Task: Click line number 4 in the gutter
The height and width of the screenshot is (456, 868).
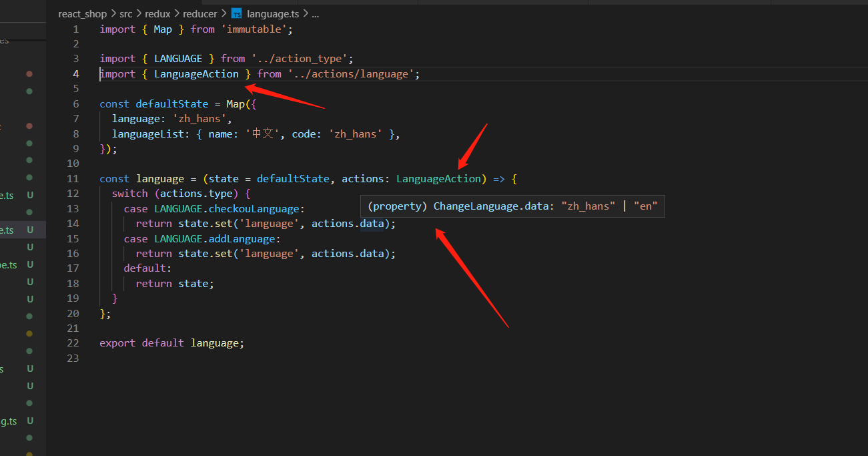Action: (75, 74)
